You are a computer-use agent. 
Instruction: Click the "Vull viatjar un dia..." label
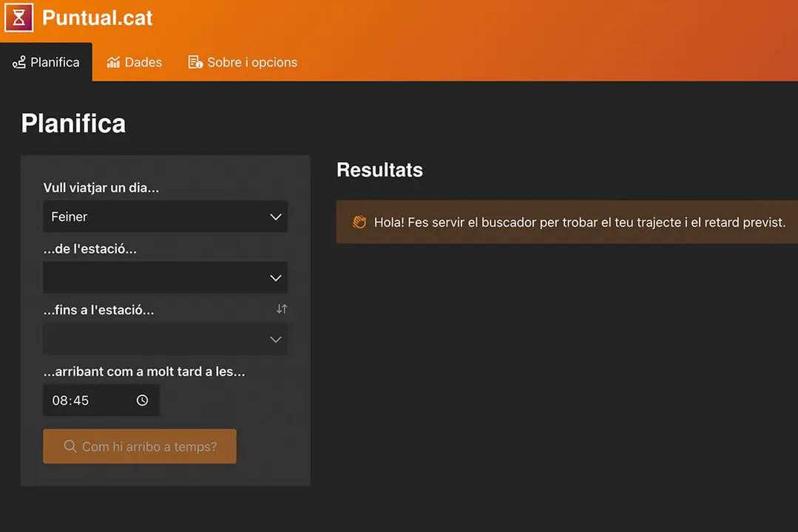[x=101, y=188]
